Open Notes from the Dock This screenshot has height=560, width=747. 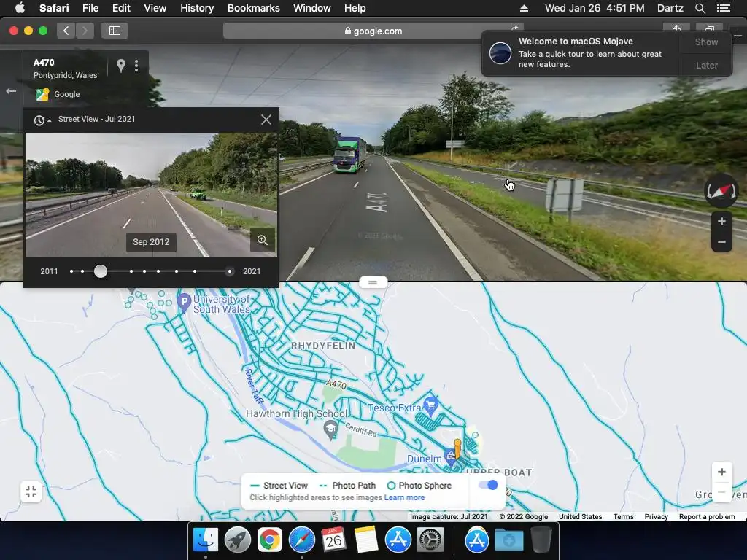366,540
